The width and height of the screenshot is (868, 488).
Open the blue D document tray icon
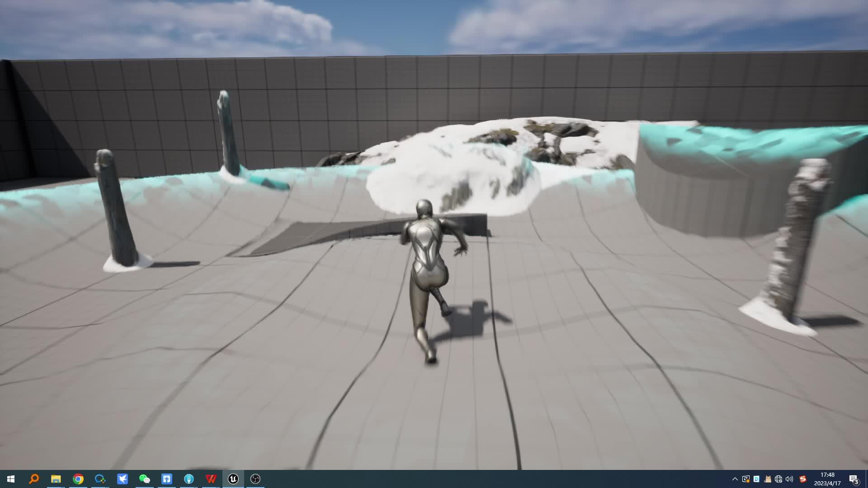coord(756,479)
